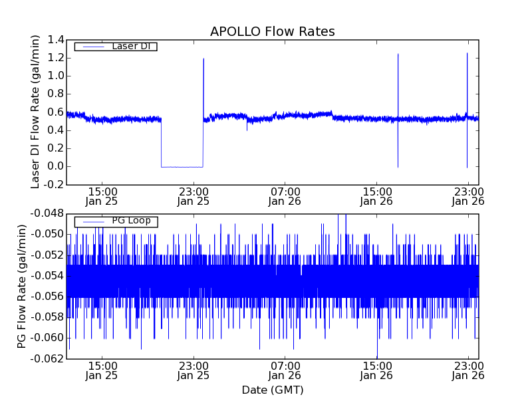
Task: Click "15:00 Jan 26" label under PG Loop plot
Action: coord(376,371)
